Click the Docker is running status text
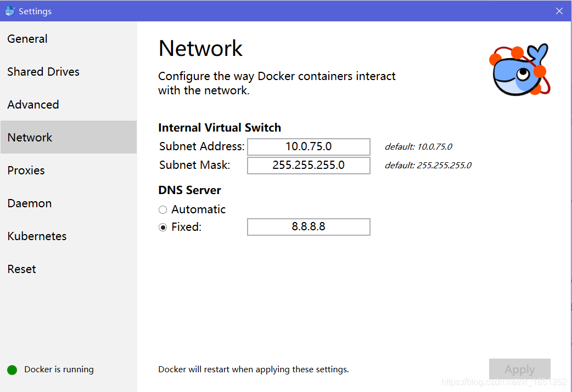This screenshot has height=392, width=572. (59, 370)
